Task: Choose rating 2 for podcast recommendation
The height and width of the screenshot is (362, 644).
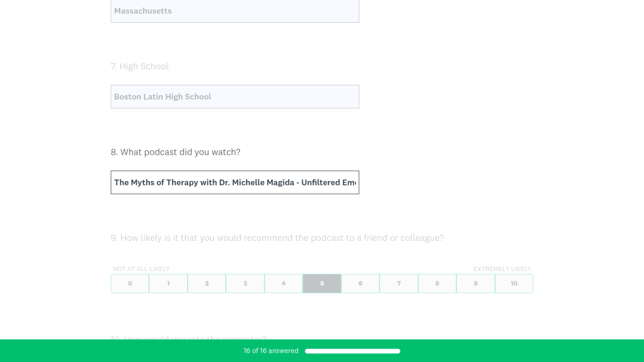Action: click(x=207, y=284)
